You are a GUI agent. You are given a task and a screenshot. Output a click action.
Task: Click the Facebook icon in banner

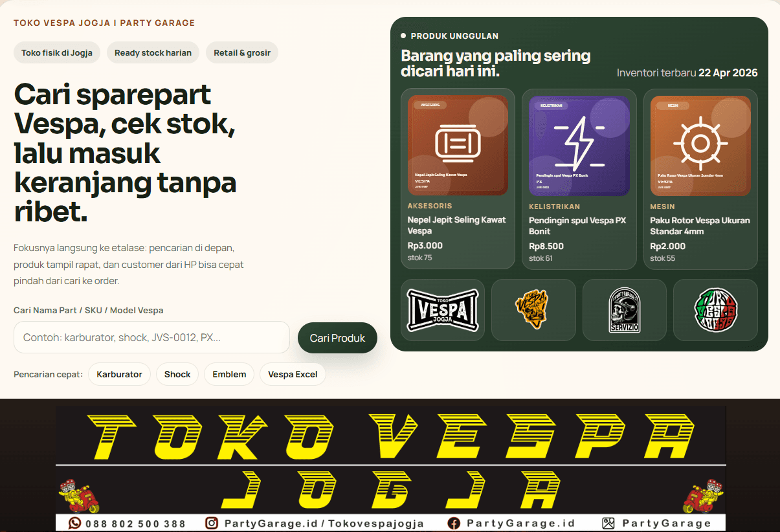454,523
